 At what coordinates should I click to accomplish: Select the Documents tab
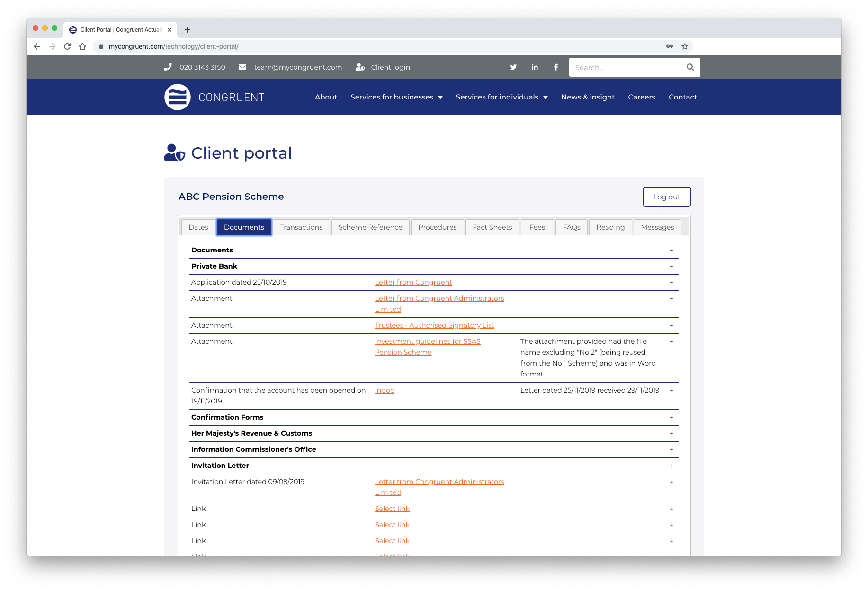tap(244, 227)
